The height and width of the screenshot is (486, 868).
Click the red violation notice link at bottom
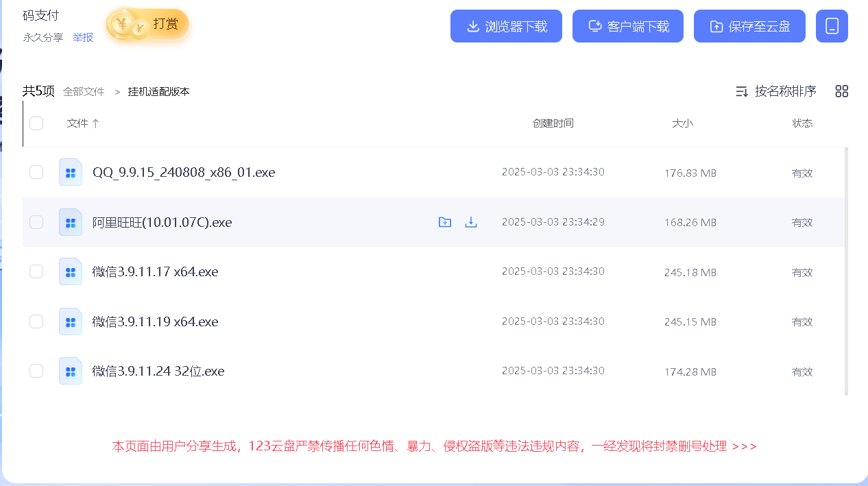(435, 446)
